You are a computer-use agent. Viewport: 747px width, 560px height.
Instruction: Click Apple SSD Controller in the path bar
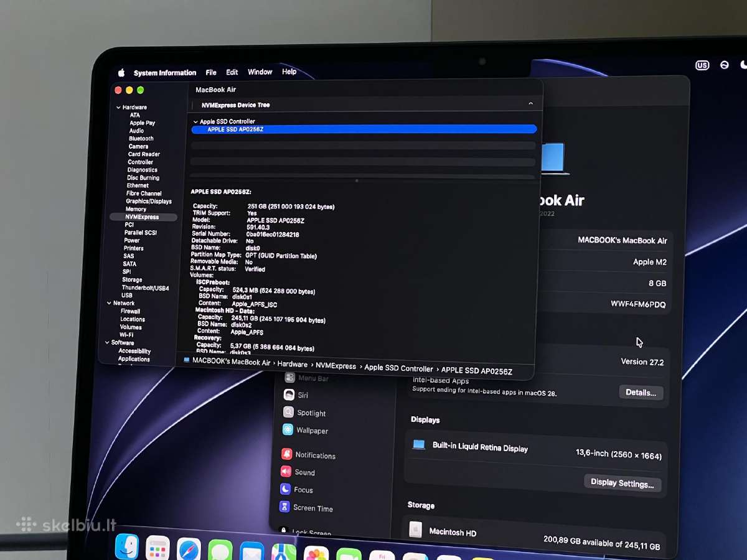(398, 368)
